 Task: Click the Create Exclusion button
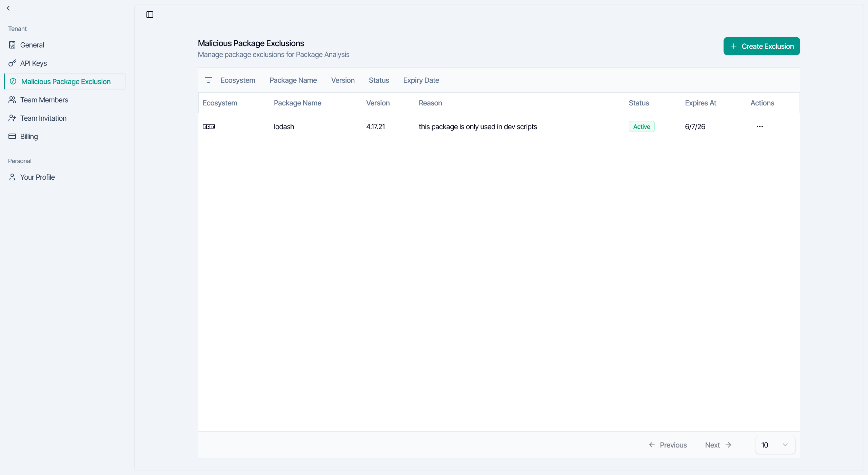click(x=761, y=46)
